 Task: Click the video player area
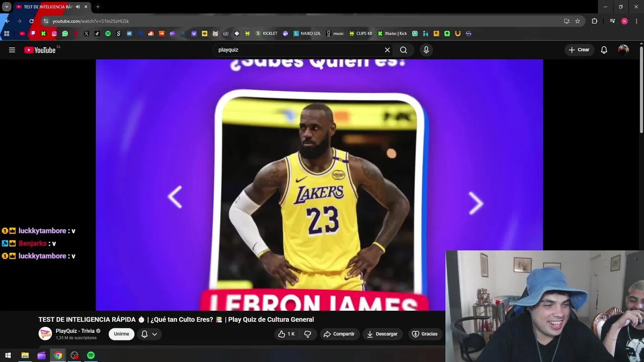(319, 185)
